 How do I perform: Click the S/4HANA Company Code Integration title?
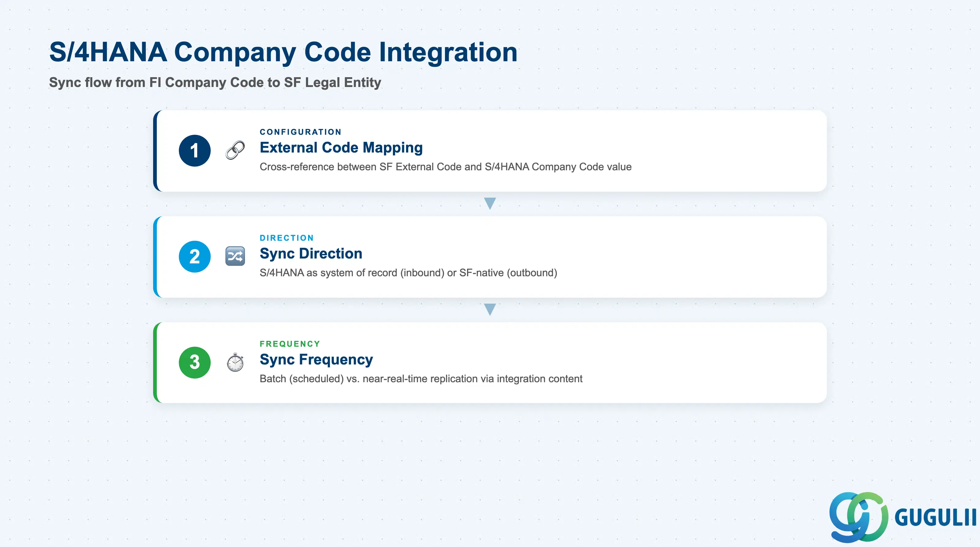(283, 52)
